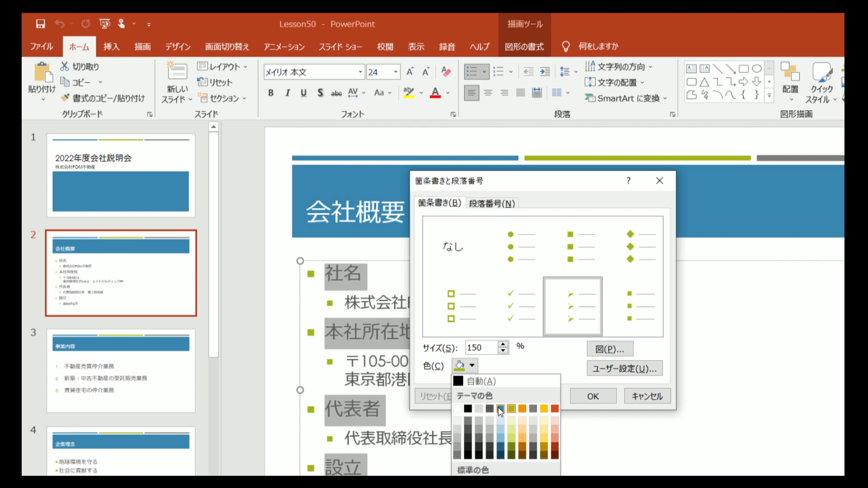Switch to the Animations tab

(x=284, y=47)
